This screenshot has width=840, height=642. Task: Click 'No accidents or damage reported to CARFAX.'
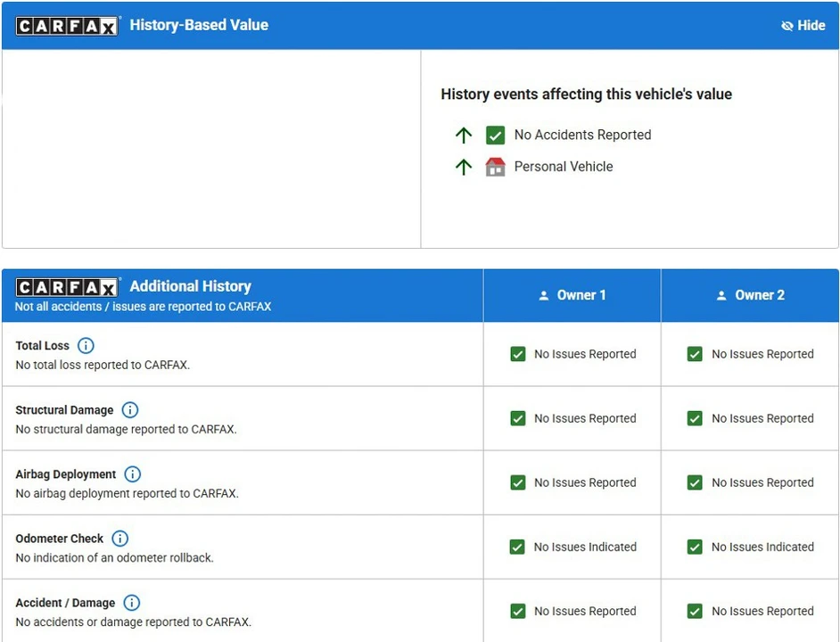pyautogui.click(x=134, y=622)
